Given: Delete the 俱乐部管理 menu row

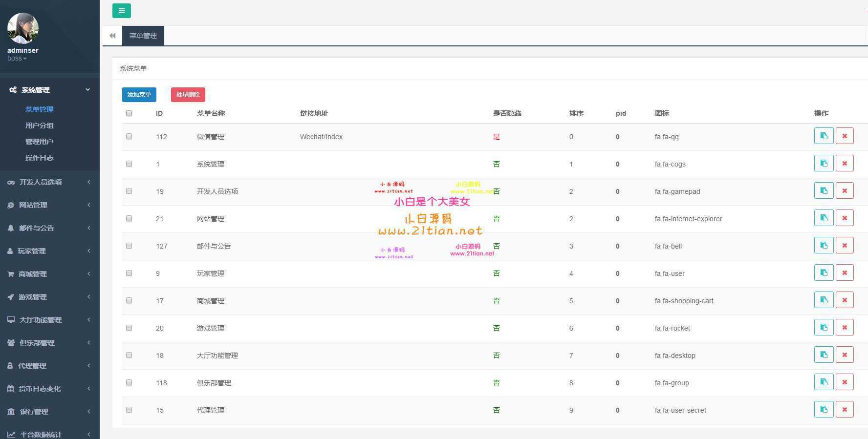Looking at the screenshot, I should (x=844, y=382).
